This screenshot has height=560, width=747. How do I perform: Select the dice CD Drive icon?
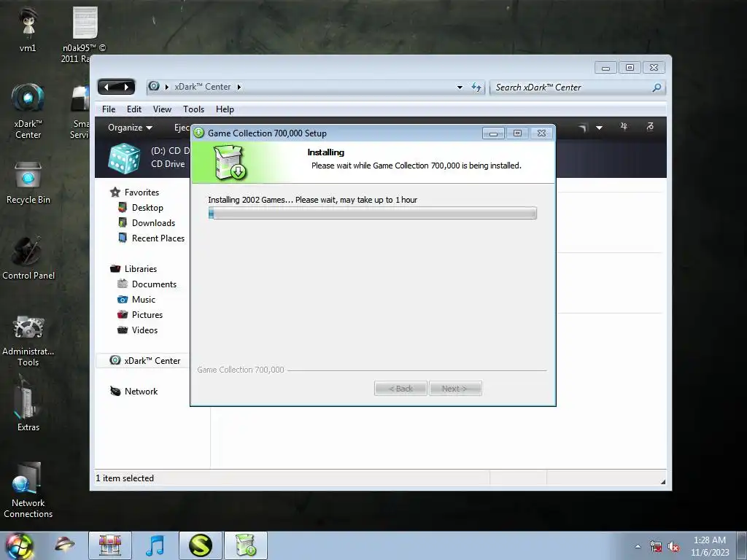click(x=124, y=158)
